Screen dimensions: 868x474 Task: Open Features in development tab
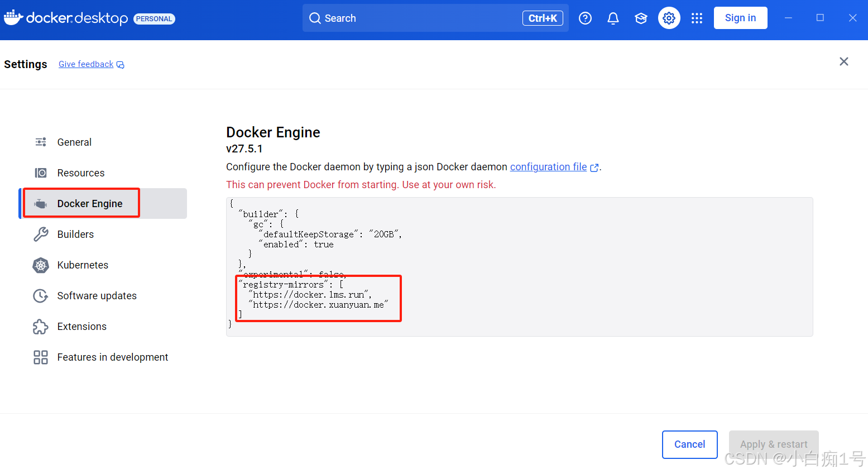tap(103, 357)
